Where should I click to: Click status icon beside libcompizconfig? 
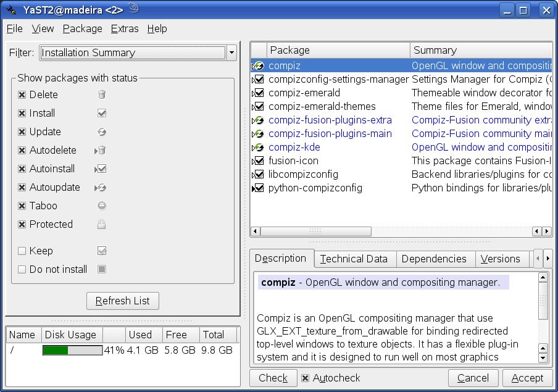[258, 175]
